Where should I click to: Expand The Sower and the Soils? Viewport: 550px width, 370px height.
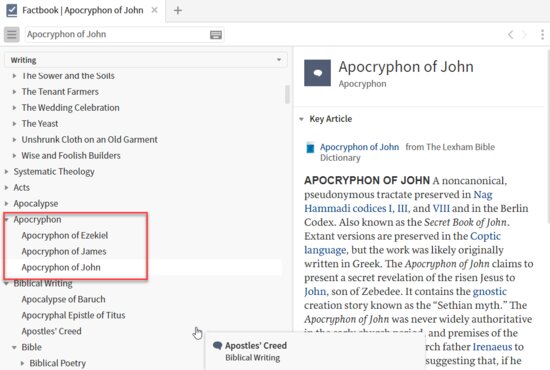(14, 76)
